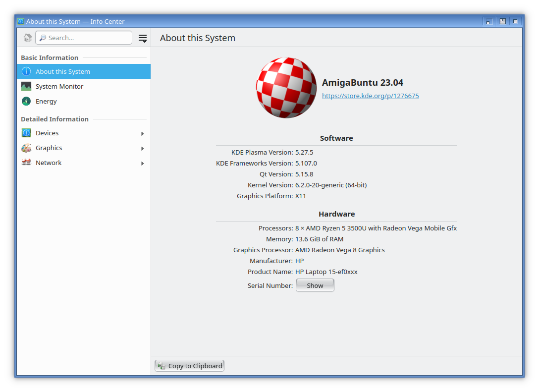The image size is (539, 392).
Task: Click Manufacturer value HP
Action: 299,261
